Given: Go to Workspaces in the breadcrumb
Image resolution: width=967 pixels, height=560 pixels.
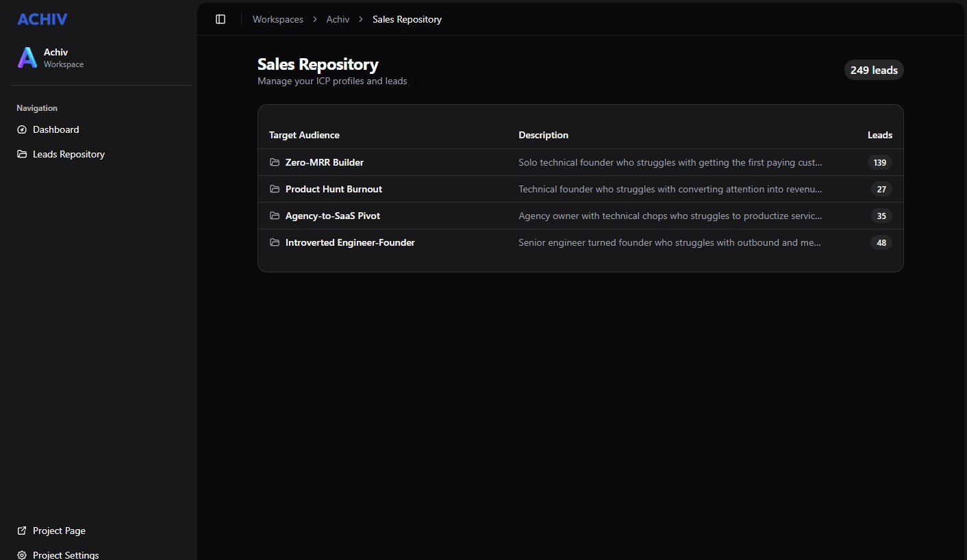Looking at the screenshot, I should pos(277,19).
